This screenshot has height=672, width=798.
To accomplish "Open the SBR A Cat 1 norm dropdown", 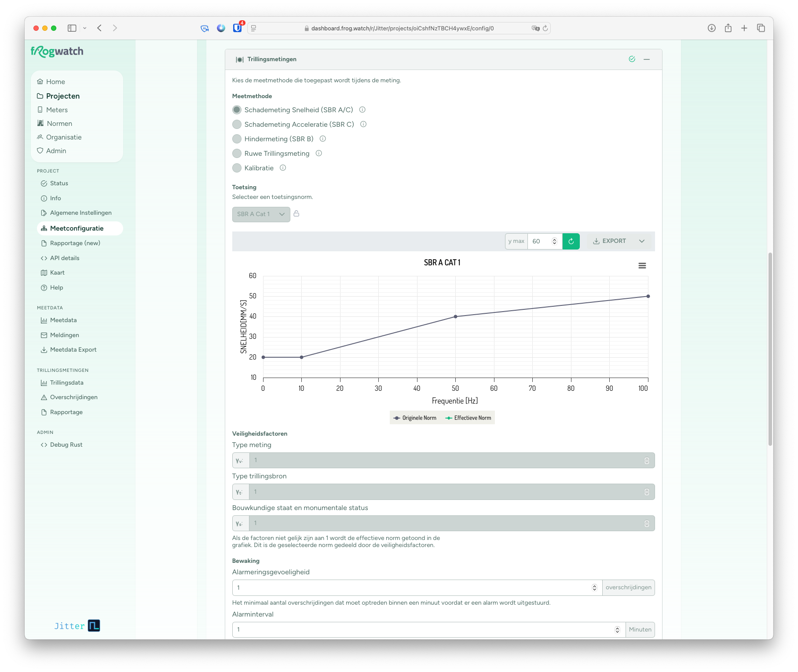I will pyautogui.click(x=261, y=214).
